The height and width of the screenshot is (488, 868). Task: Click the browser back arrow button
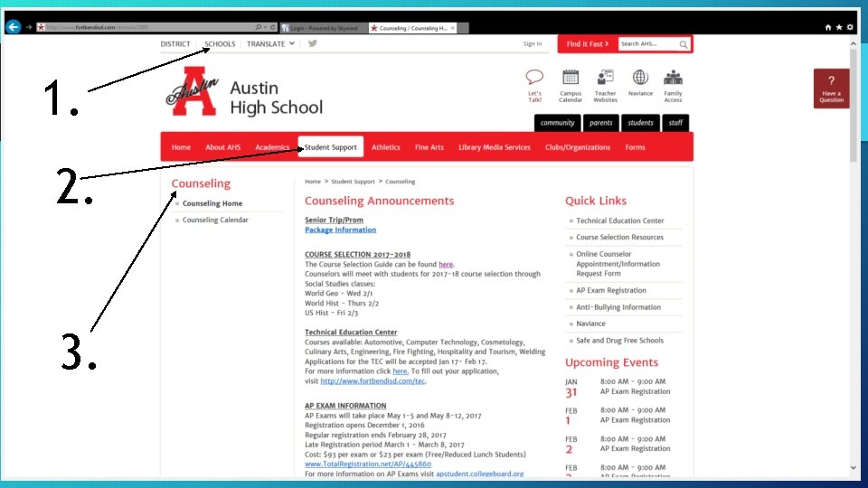(x=14, y=26)
